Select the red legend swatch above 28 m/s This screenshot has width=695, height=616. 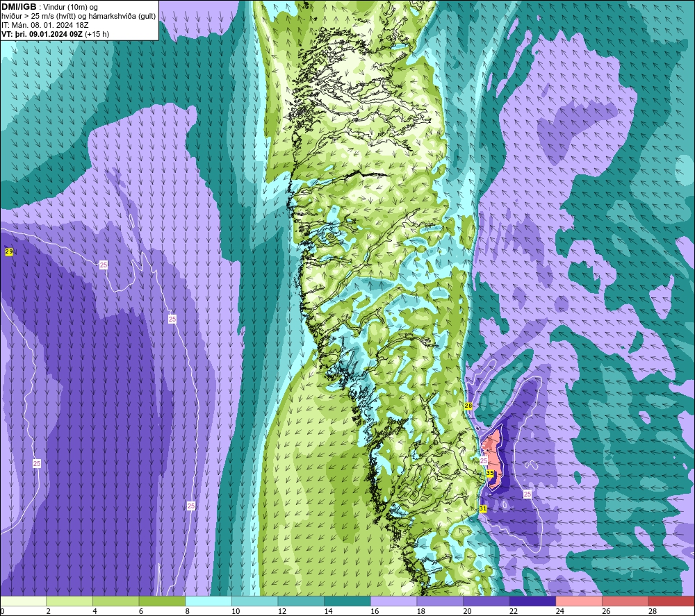(x=671, y=601)
